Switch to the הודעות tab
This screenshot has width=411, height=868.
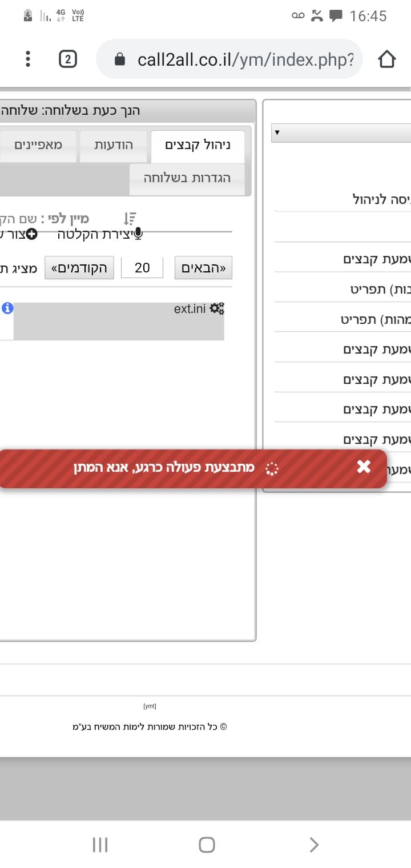tap(114, 145)
